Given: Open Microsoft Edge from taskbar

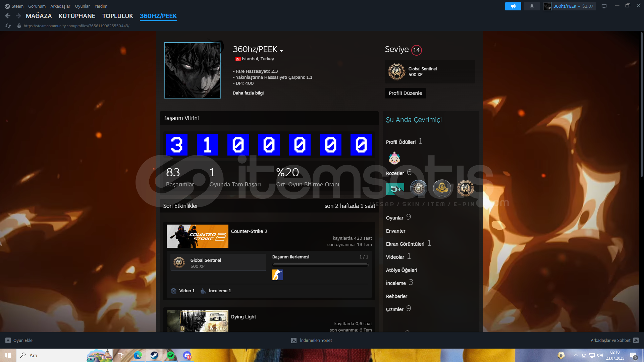Looking at the screenshot, I should point(138,355).
